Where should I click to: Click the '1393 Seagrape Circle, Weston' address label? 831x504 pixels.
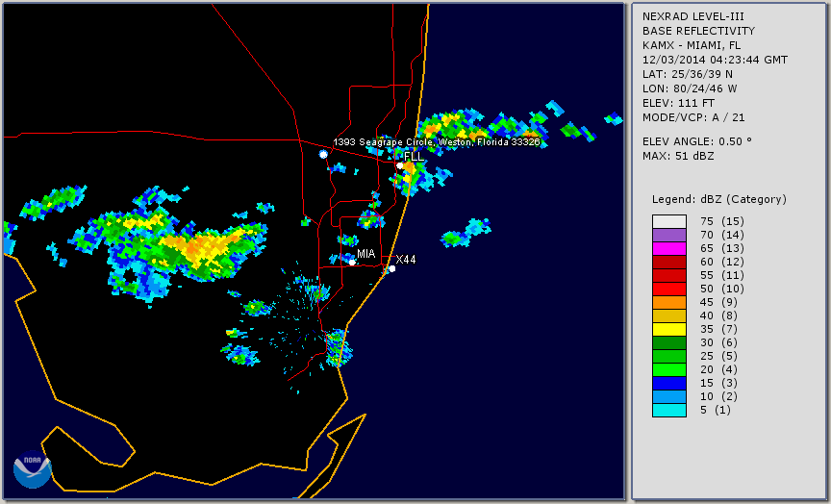click(x=436, y=142)
